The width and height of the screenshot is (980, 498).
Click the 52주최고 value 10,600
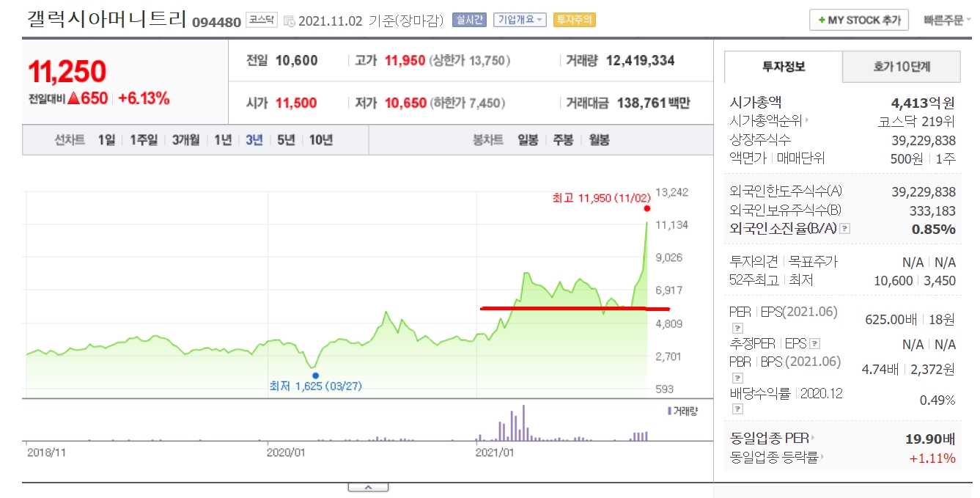pos(894,280)
